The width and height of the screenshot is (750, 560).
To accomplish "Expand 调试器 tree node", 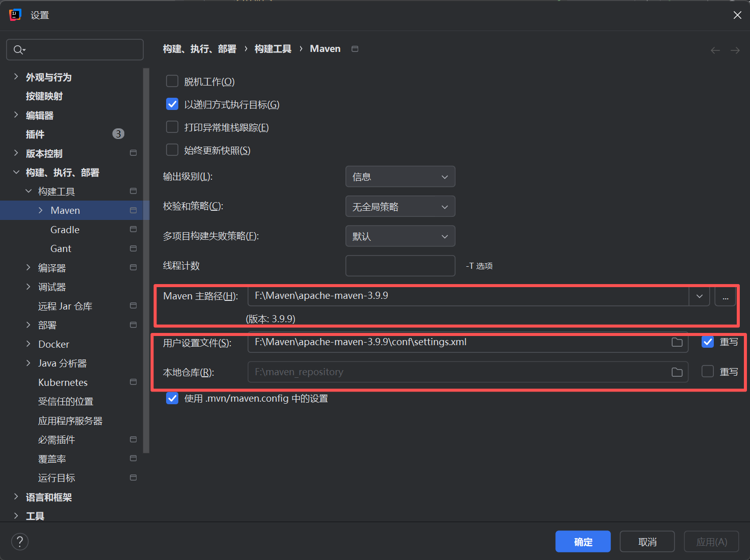I will point(28,287).
